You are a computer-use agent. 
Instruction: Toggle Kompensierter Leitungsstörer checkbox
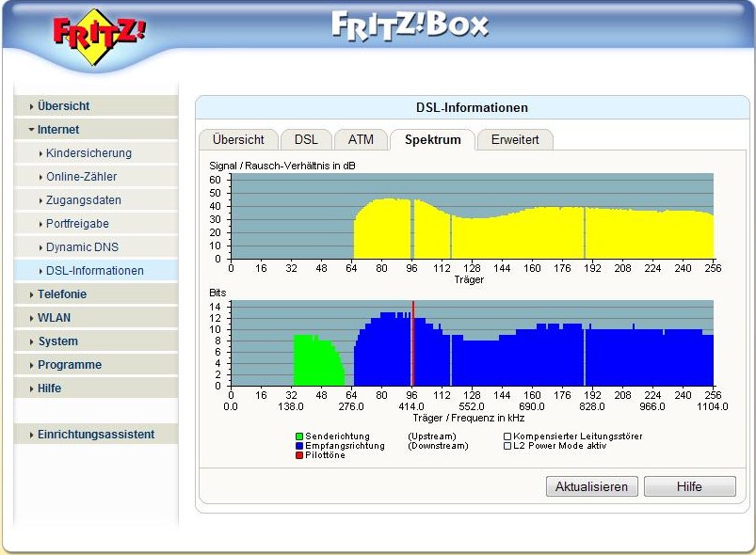(x=507, y=436)
